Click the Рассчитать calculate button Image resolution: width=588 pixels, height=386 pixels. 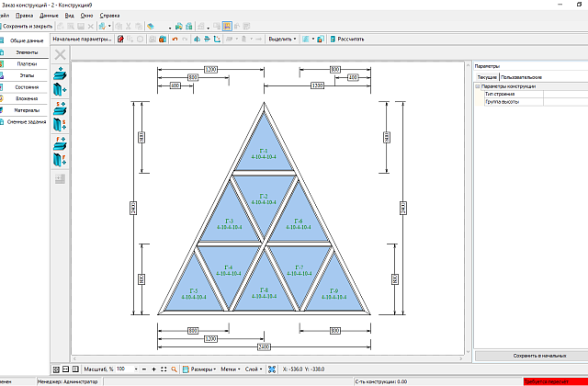click(x=347, y=39)
